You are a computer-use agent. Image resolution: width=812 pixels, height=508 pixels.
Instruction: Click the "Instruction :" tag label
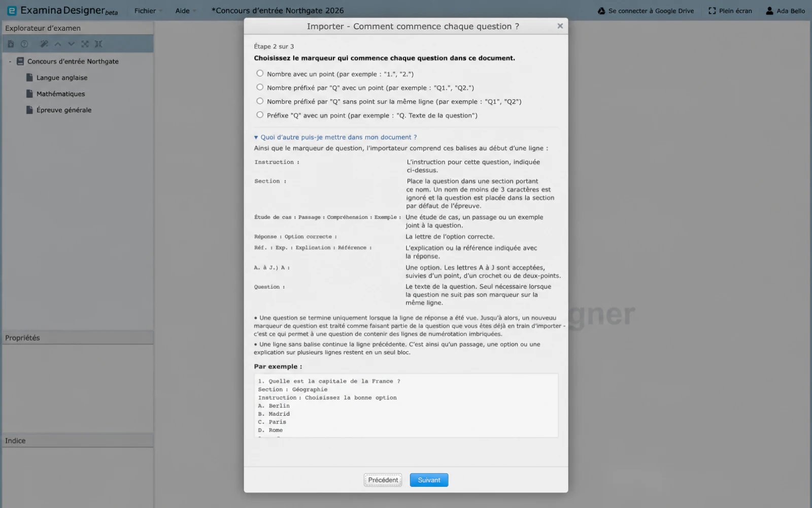coord(277,162)
